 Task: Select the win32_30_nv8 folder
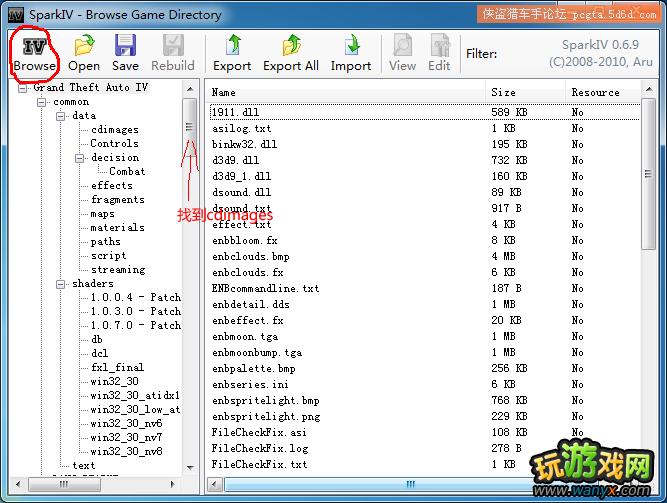coord(126,452)
